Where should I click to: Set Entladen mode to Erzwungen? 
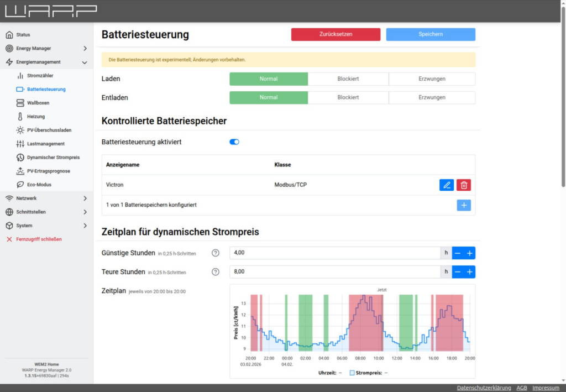(x=432, y=98)
